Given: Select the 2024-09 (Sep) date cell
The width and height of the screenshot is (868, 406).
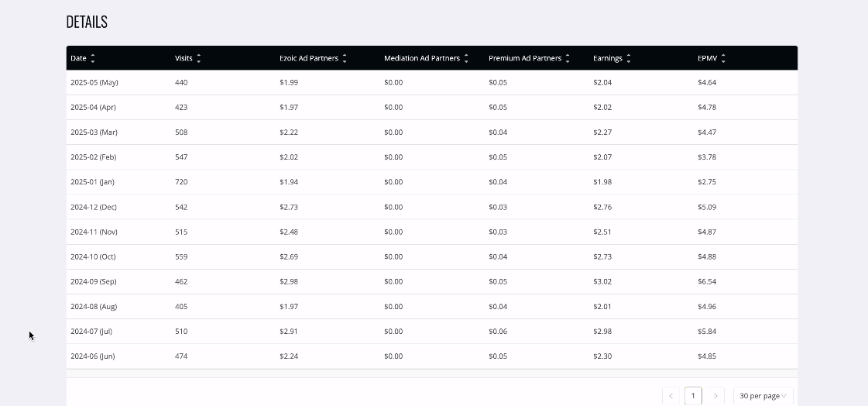Looking at the screenshot, I should [94, 281].
